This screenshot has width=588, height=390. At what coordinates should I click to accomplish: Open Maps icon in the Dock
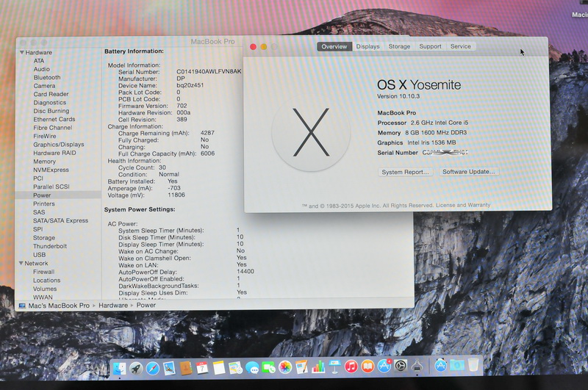(235, 368)
